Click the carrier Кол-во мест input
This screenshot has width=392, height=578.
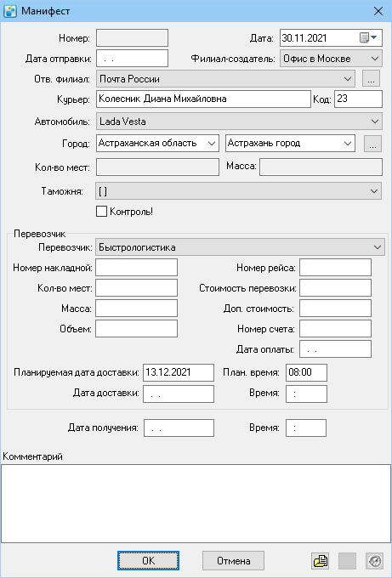click(x=136, y=287)
